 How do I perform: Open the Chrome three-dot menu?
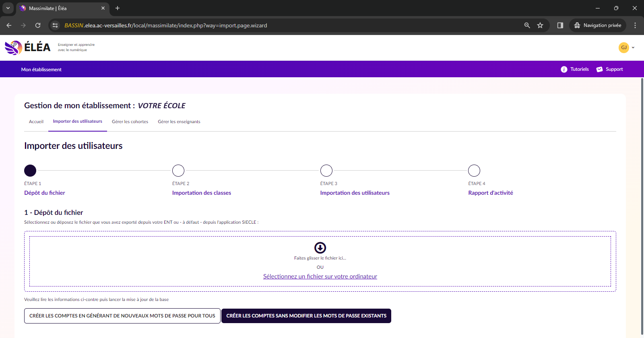[x=635, y=25]
